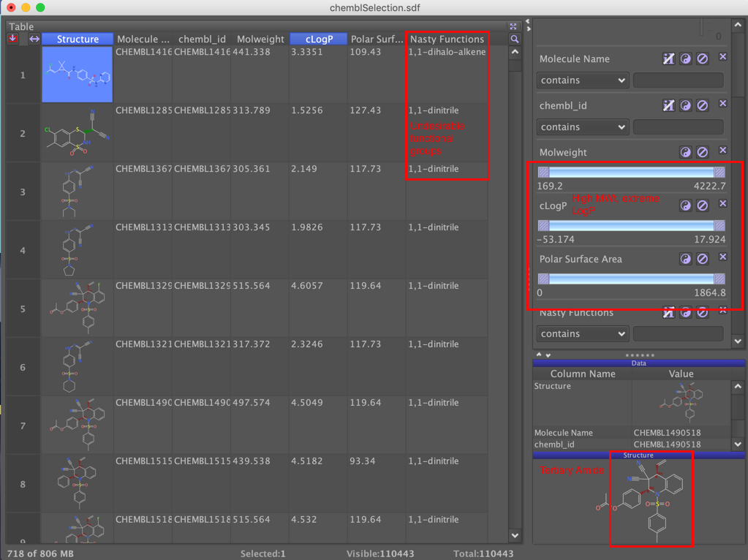Sort by the cLogP column header
This screenshot has width=748, height=560.
pos(319,39)
